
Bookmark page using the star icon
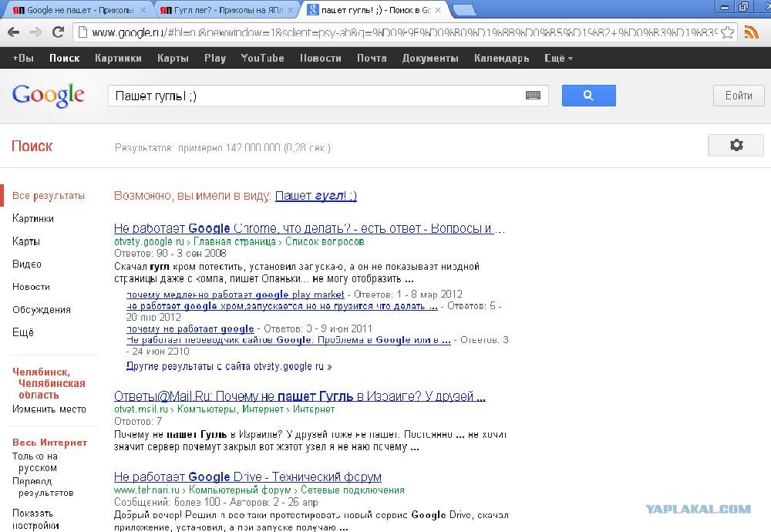pos(728,32)
